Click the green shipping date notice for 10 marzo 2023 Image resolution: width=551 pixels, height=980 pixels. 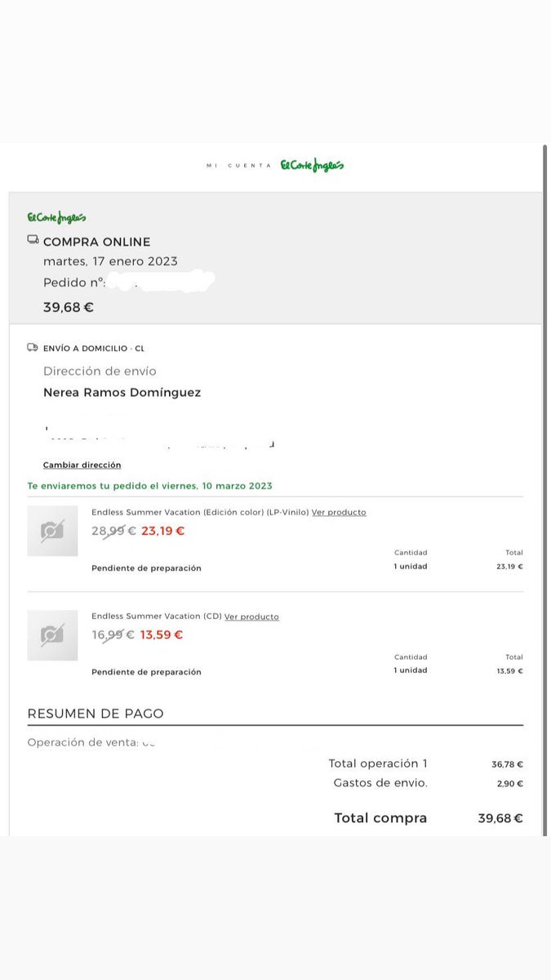150,485
